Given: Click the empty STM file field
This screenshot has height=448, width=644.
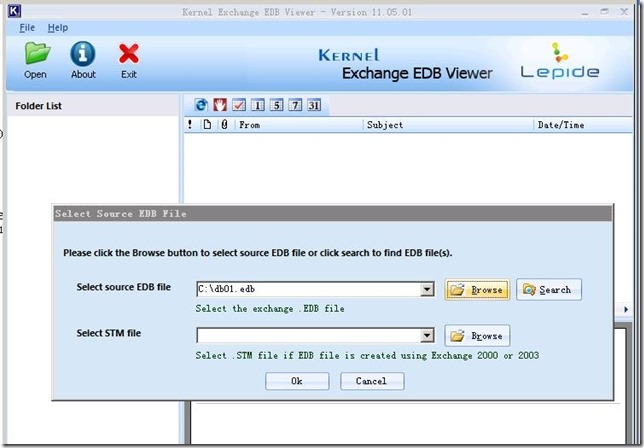Looking at the screenshot, I should tap(309, 335).
